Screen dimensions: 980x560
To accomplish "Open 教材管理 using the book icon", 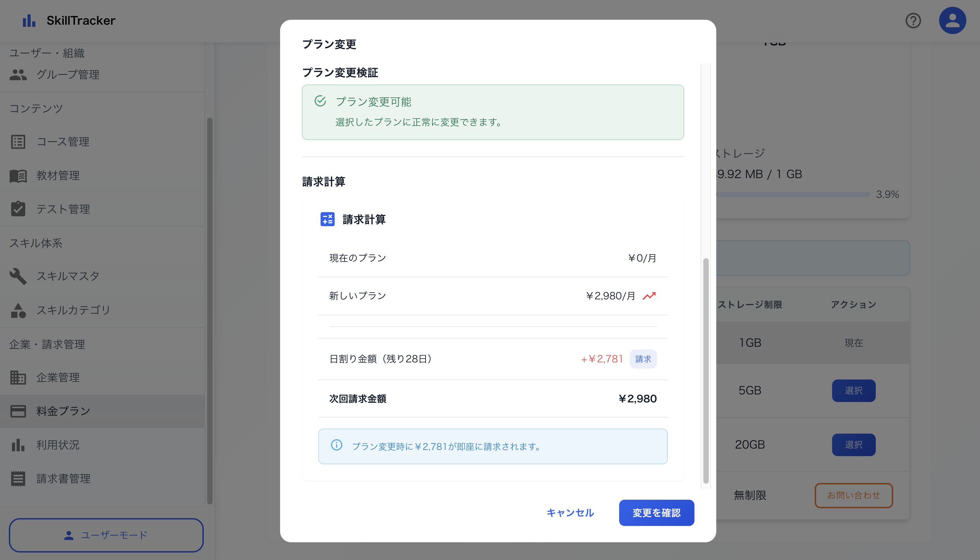I will pos(18,175).
